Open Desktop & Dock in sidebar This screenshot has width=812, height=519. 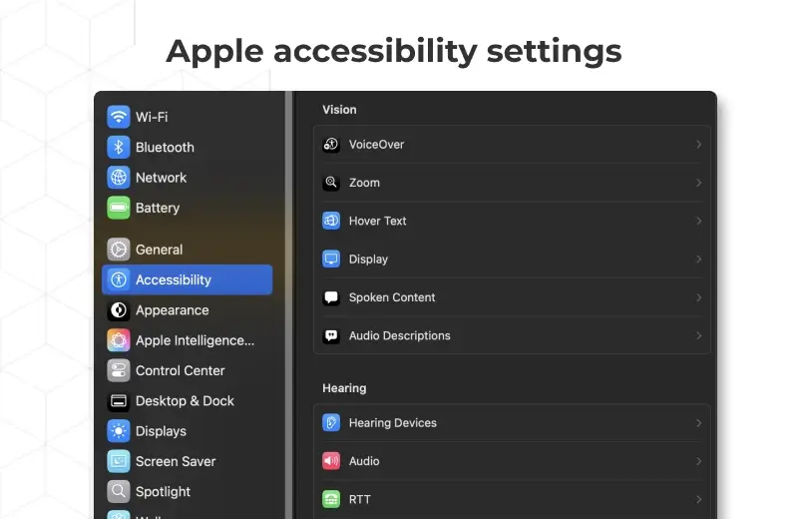pyautogui.click(x=187, y=401)
